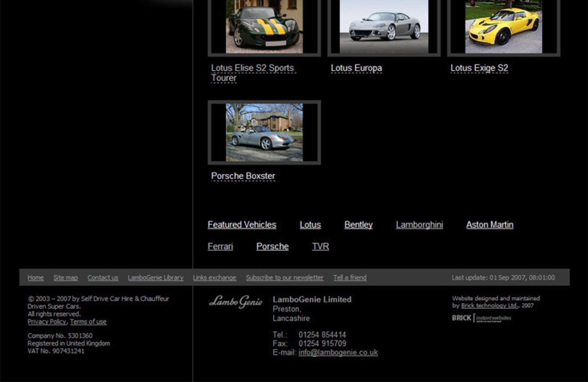This screenshot has height=382, width=588.
Task: Email info@lambogenie.co.uk address link
Action: pyautogui.click(x=338, y=353)
